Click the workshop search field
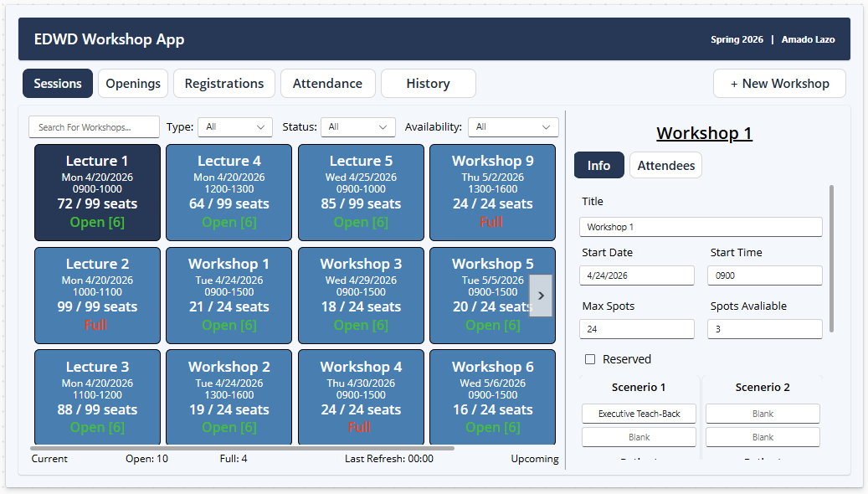Image resolution: width=868 pixels, height=494 pixels. tap(94, 126)
